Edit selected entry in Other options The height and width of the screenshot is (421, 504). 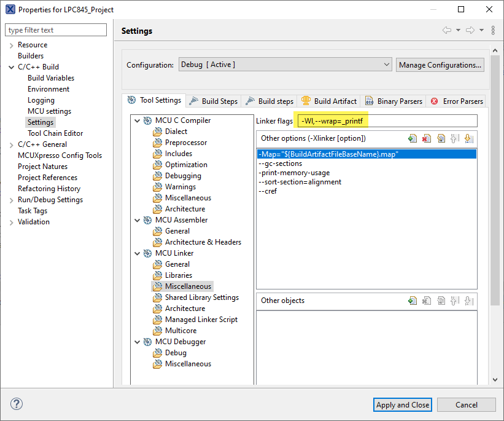pyautogui.click(x=441, y=139)
